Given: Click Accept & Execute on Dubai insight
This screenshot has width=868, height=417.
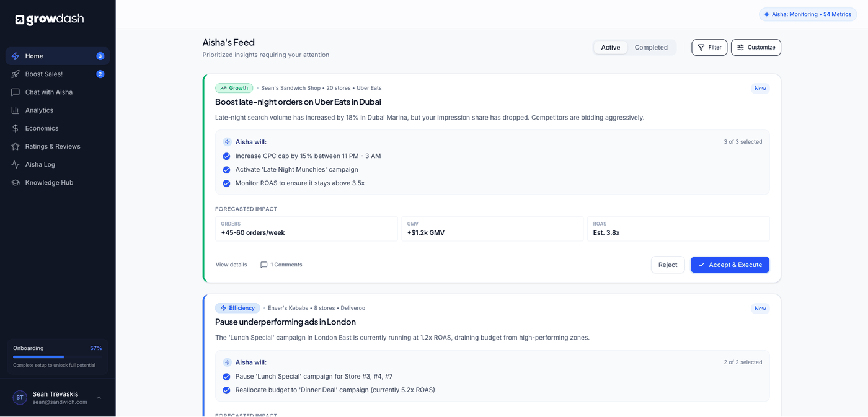Looking at the screenshot, I should [730, 265].
